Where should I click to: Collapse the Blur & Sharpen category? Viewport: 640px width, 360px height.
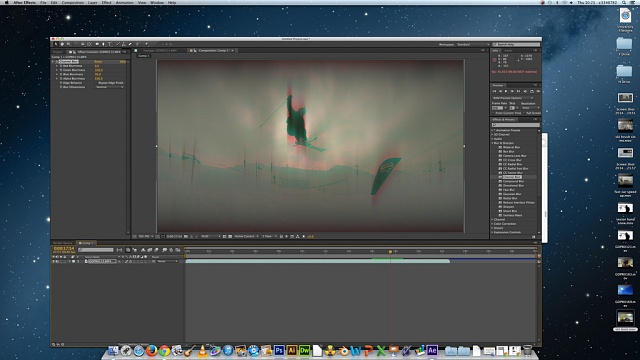[x=492, y=143]
